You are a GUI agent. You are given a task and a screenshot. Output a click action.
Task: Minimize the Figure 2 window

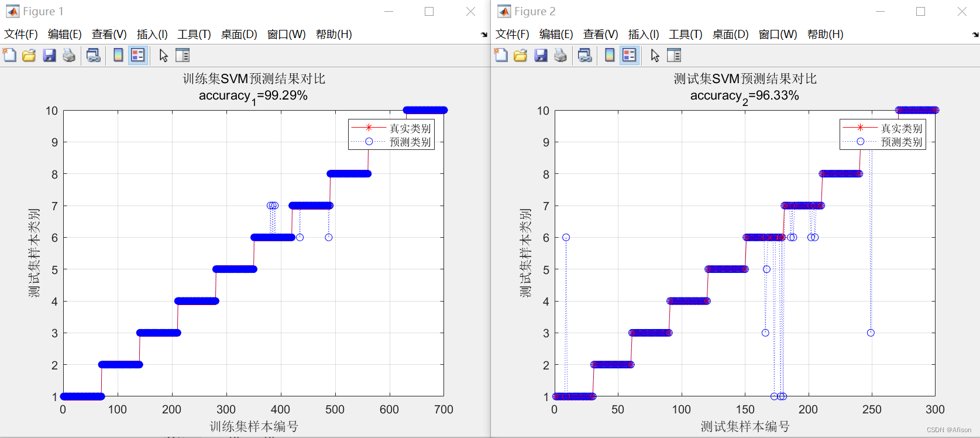[x=880, y=11]
